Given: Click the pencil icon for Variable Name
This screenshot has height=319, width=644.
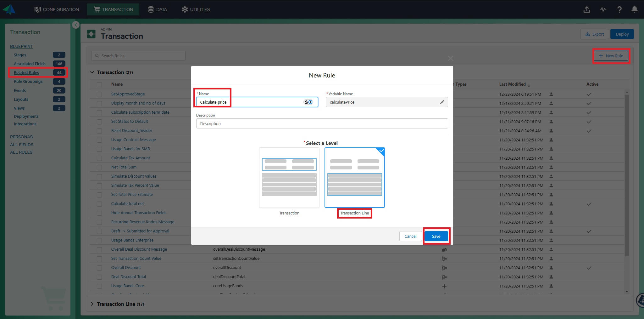Looking at the screenshot, I should (442, 102).
